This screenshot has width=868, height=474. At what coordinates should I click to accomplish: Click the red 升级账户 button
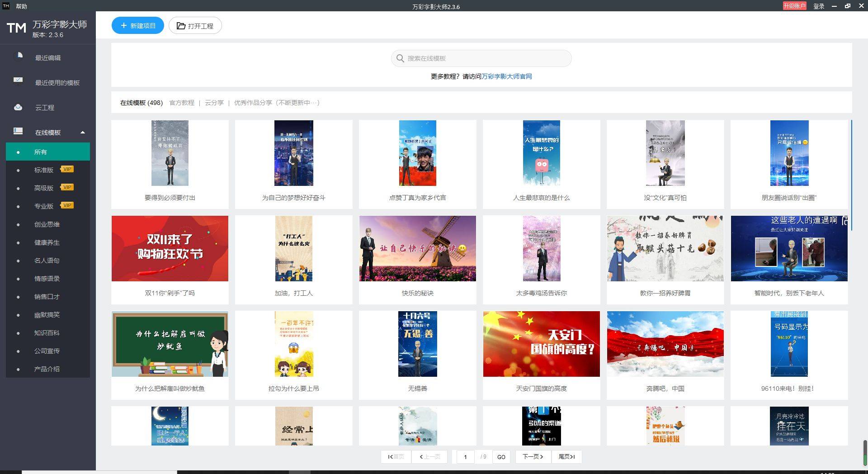pos(795,6)
